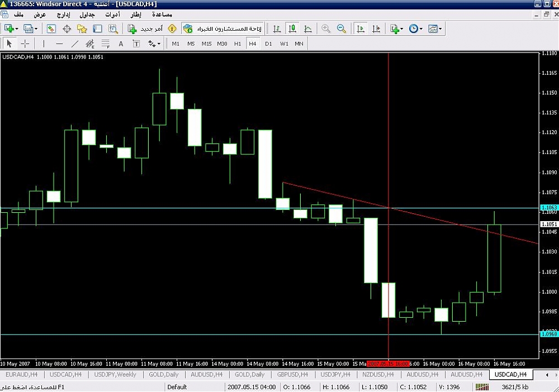Select the text label 'T' tool
The height and width of the screenshot is (392, 559).
point(136,44)
